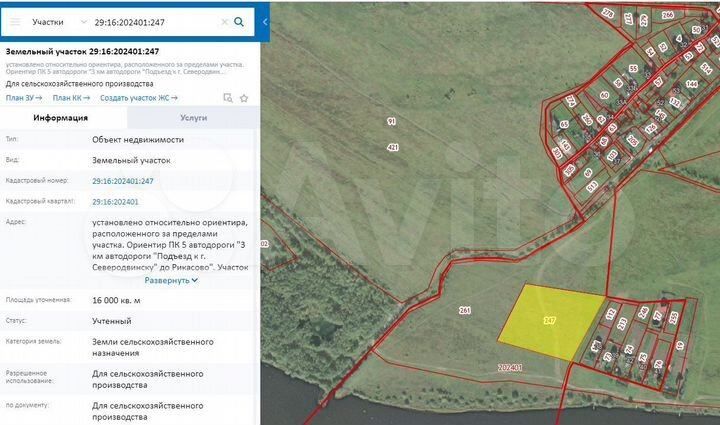Screen dimensions: 720x425
Task: Clear the search field with X icon
Action: [225, 22]
